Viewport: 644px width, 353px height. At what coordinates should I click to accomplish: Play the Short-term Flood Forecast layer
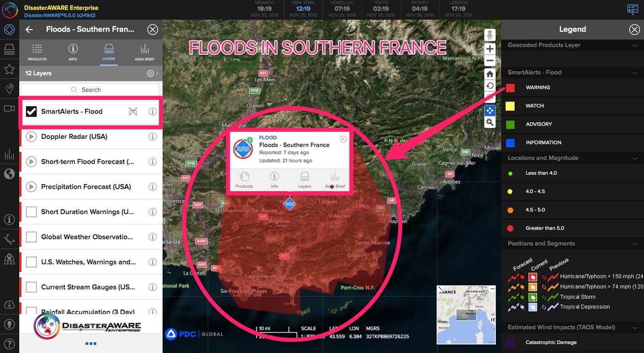31,161
